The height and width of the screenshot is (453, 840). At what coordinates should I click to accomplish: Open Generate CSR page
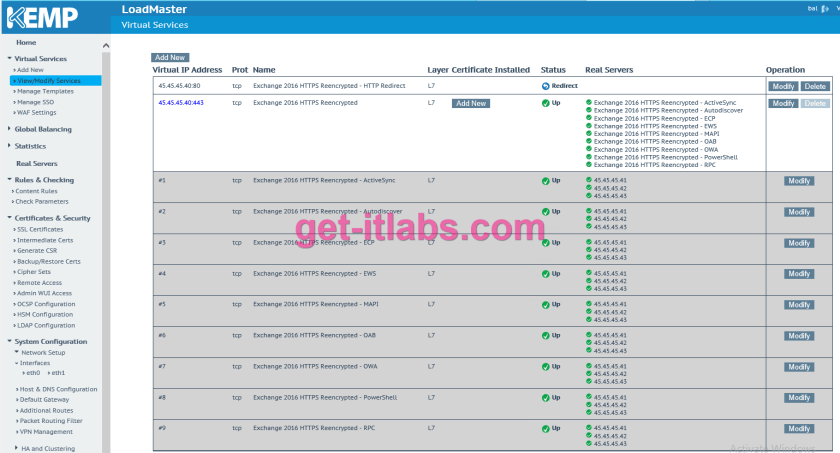(37, 251)
